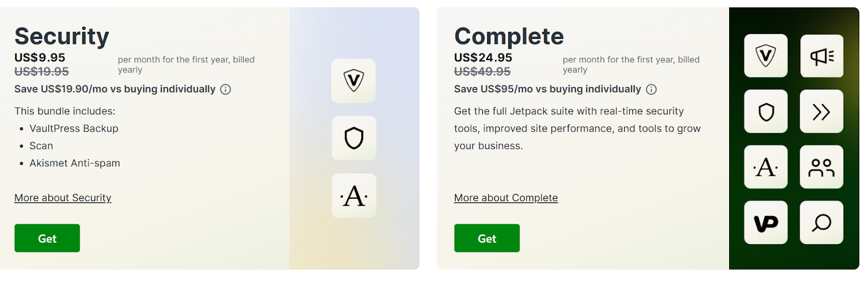Click the Boost double-chevron icon

pos(821,112)
